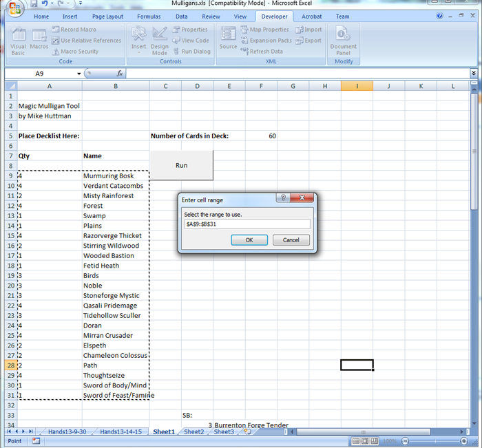Click the range input field
This screenshot has height=448, width=482.
click(x=247, y=224)
